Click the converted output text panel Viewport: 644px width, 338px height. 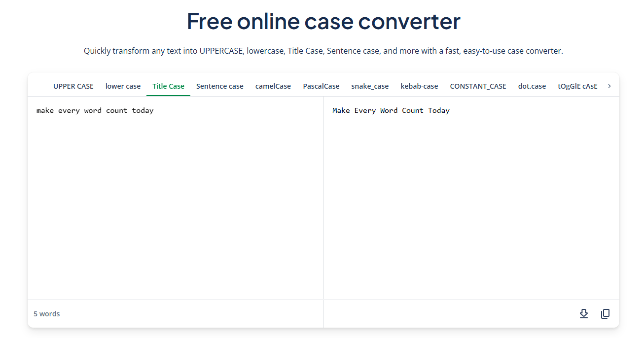click(x=471, y=197)
